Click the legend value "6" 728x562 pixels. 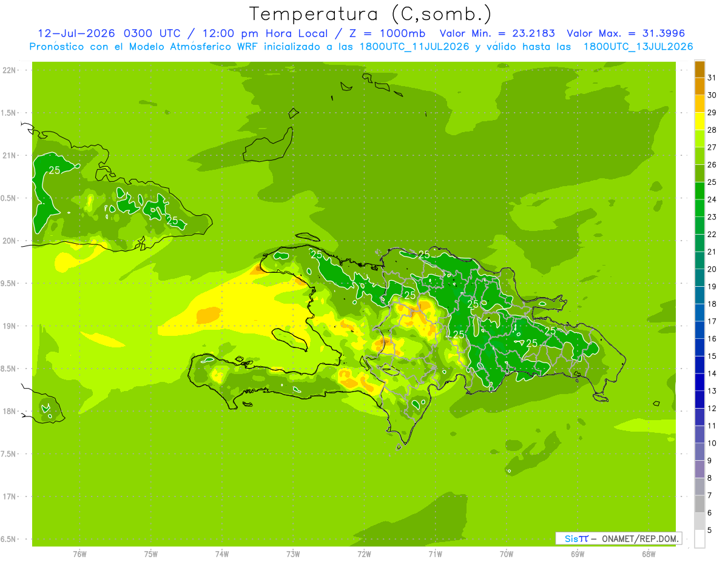tap(710, 513)
